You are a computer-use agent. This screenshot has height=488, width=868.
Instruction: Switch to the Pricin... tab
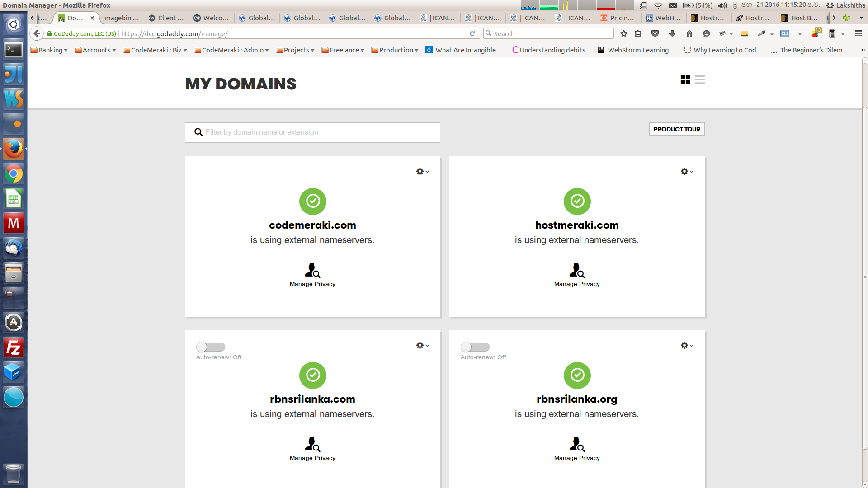618,18
